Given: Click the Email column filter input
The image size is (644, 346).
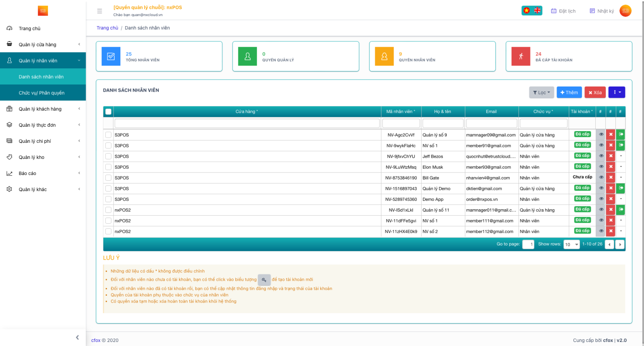Looking at the screenshot, I should click(491, 123).
